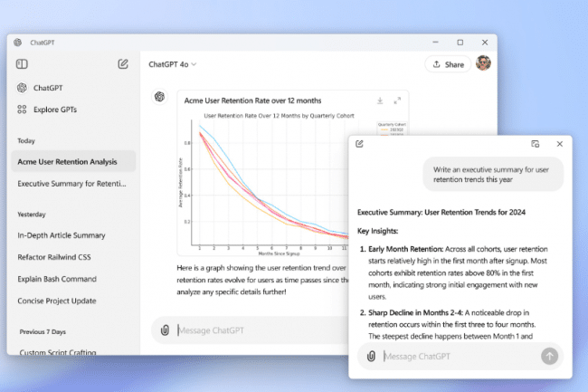Open Executive Summary for Retenti... chat

(x=73, y=184)
